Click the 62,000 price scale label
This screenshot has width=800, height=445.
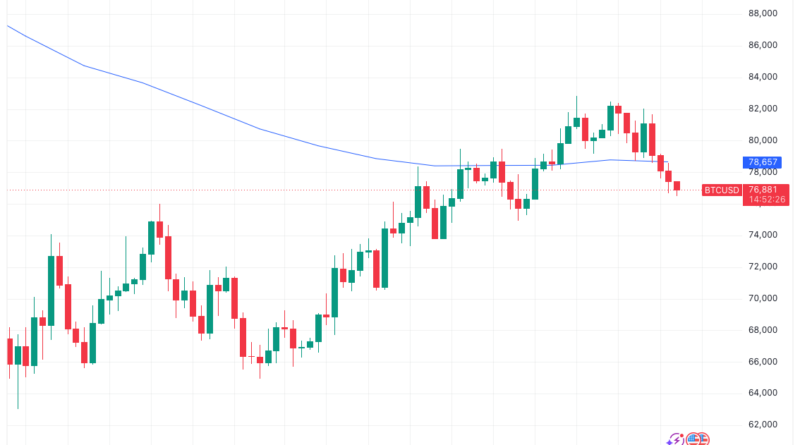coord(763,424)
